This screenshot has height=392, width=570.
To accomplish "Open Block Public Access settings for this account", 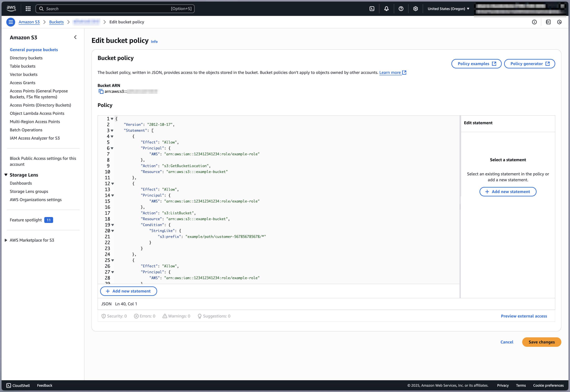I will click(x=43, y=161).
